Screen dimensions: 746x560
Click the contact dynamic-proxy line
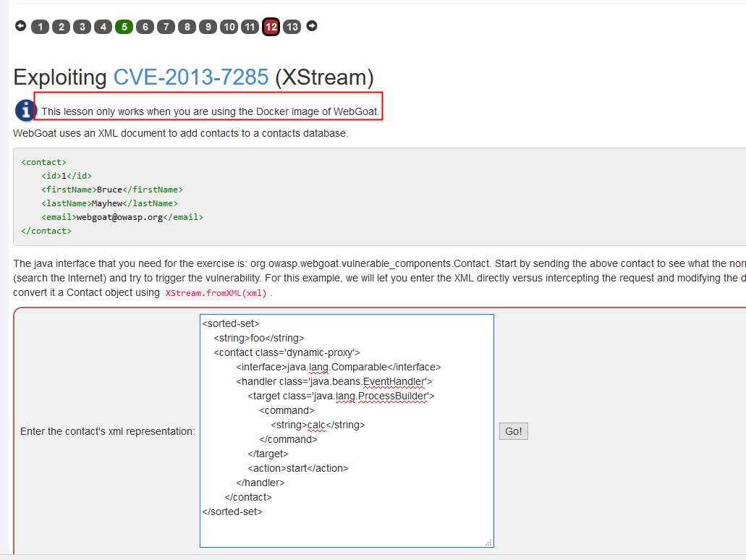(287, 352)
